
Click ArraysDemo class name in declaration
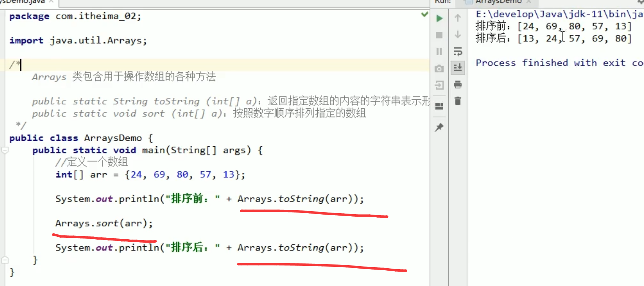click(x=113, y=138)
